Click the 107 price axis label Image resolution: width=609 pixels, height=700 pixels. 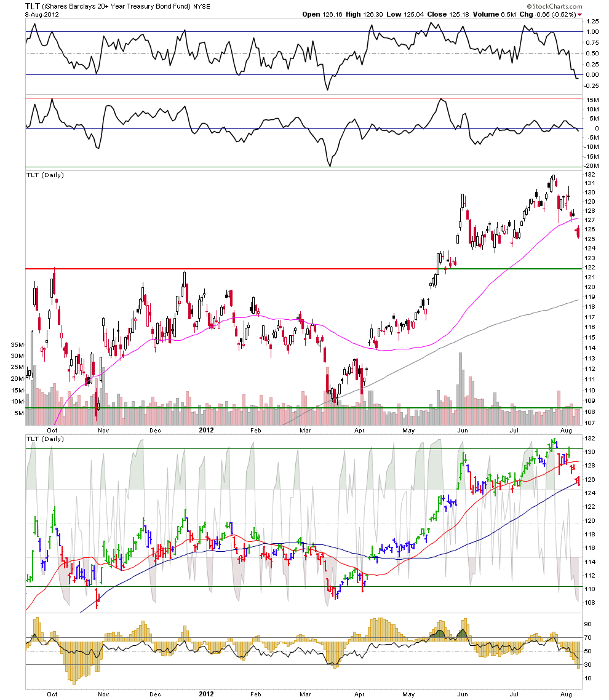click(590, 423)
